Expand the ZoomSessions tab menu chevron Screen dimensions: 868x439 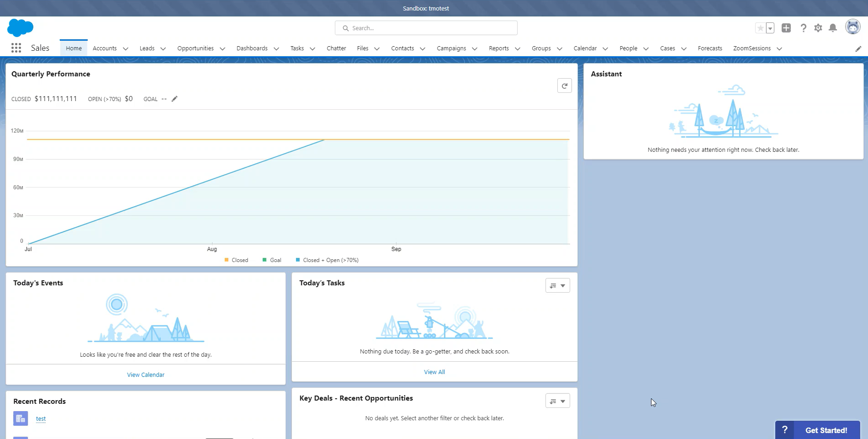[779, 49]
